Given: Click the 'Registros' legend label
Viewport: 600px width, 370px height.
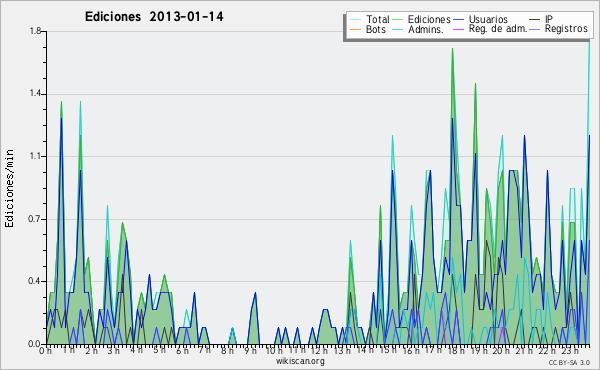Looking at the screenshot, I should [566, 29].
